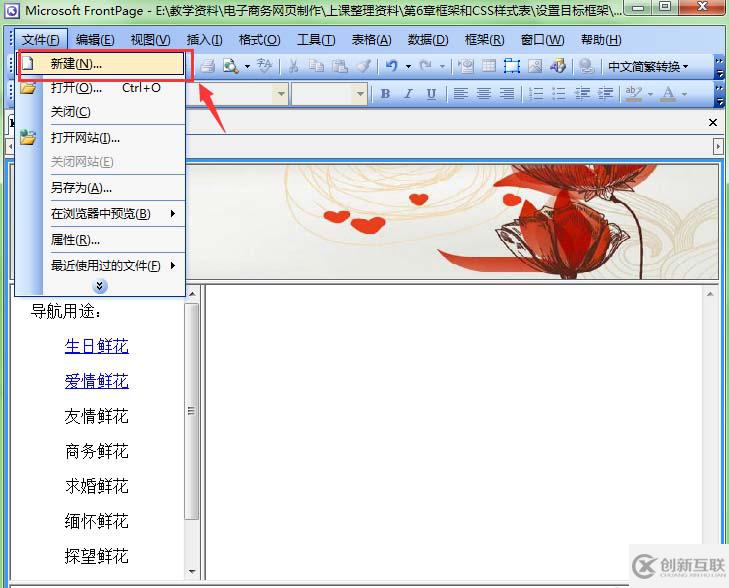Click the Font Color A icon
The width and height of the screenshot is (729, 588).
coord(669,94)
